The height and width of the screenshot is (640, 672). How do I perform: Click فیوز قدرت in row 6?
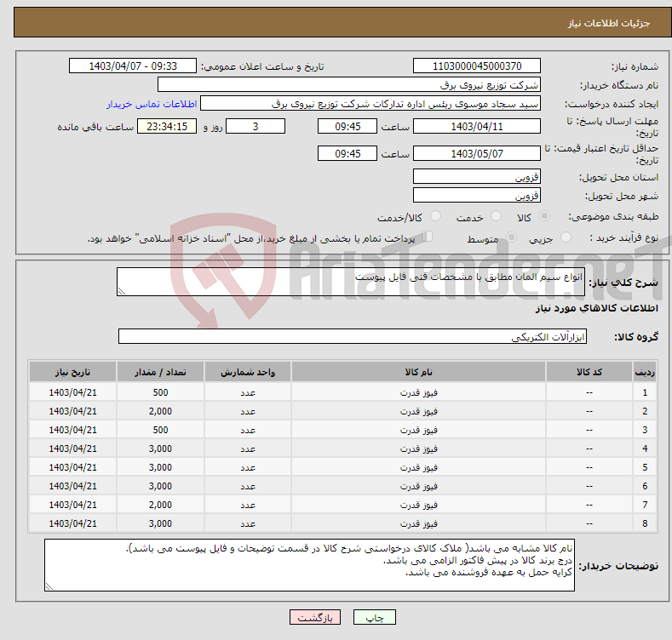point(418,486)
